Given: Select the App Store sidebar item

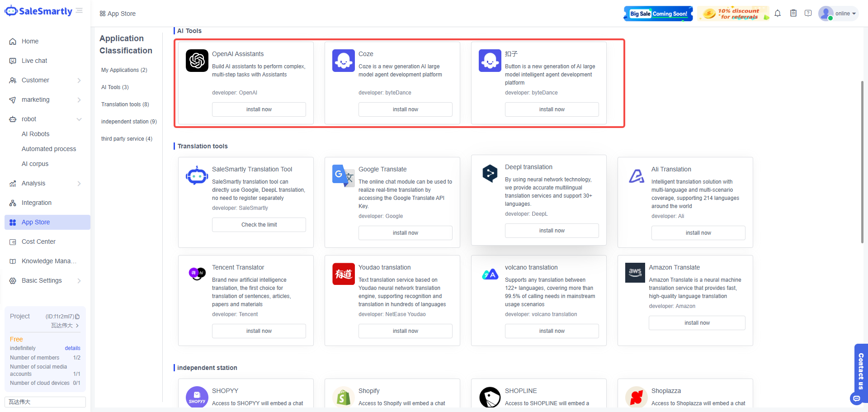Looking at the screenshot, I should pos(47,223).
